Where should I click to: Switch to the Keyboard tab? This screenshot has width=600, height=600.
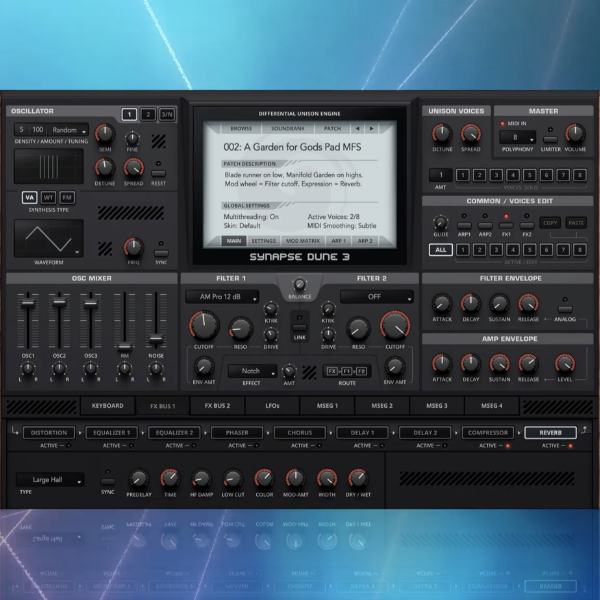coord(108,406)
